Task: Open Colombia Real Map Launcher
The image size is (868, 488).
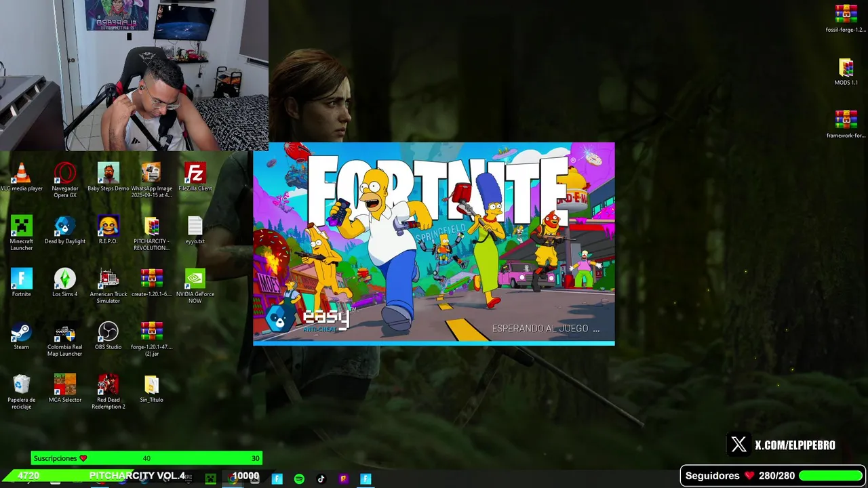Action: tap(64, 339)
